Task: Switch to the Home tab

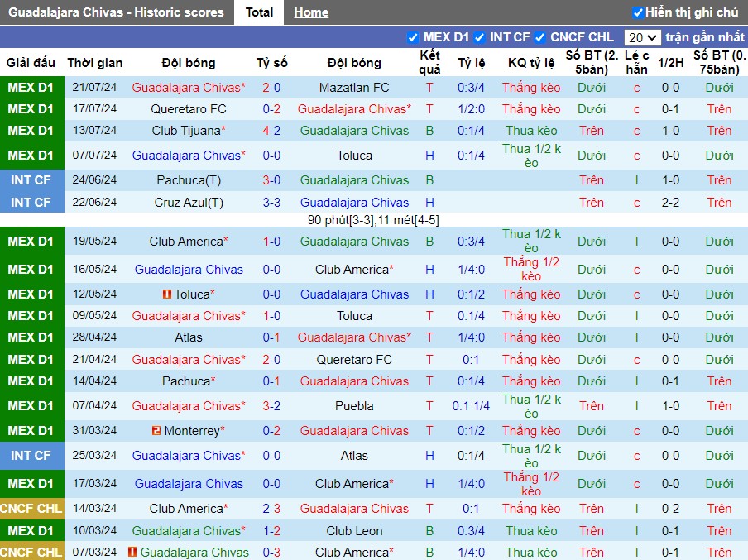Action: coord(311,12)
